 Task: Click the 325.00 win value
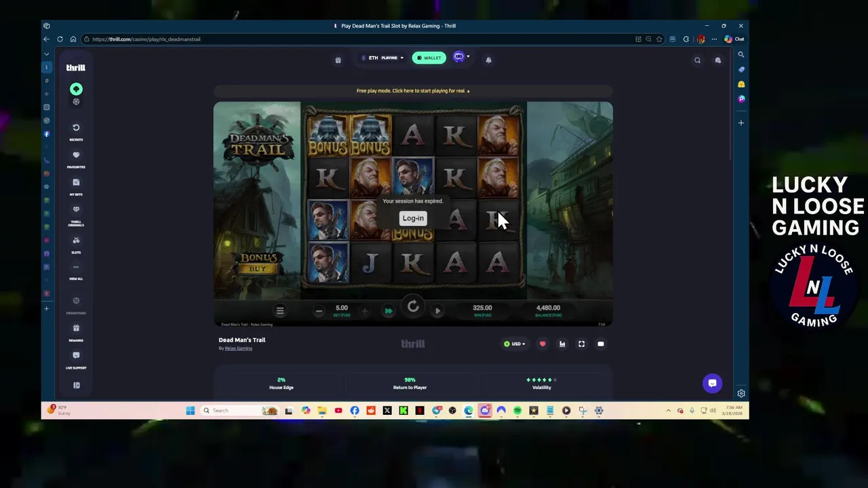coord(482,308)
